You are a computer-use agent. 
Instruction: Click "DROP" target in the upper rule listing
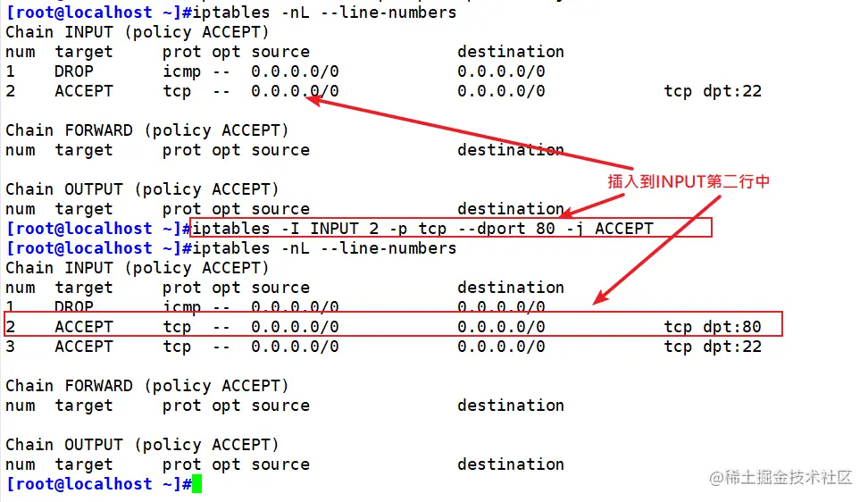(73, 71)
